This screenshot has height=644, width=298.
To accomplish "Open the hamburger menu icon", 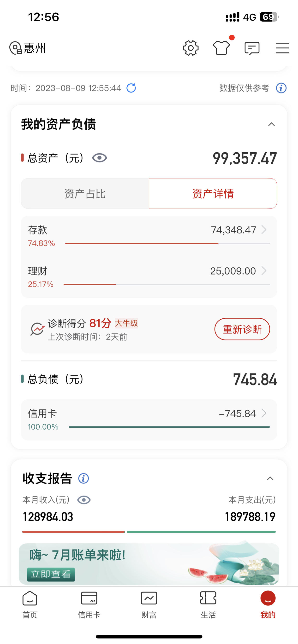I will [x=282, y=48].
